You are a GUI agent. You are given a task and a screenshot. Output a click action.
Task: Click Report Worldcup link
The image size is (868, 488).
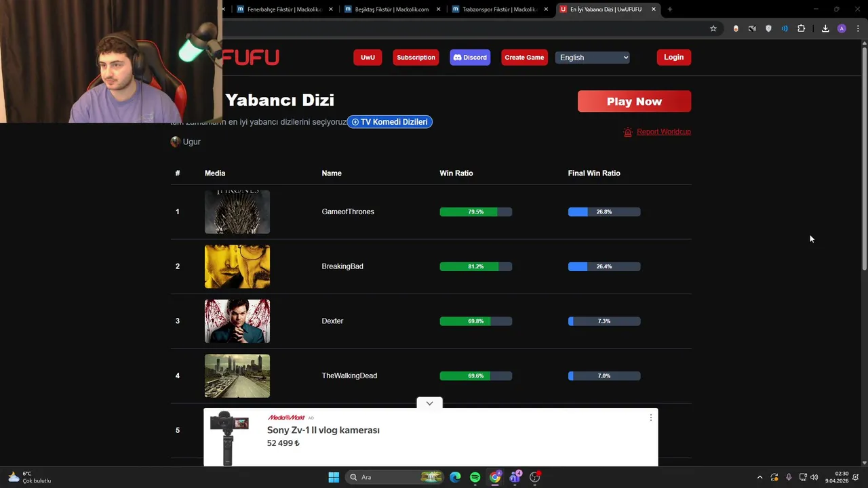click(664, 131)
